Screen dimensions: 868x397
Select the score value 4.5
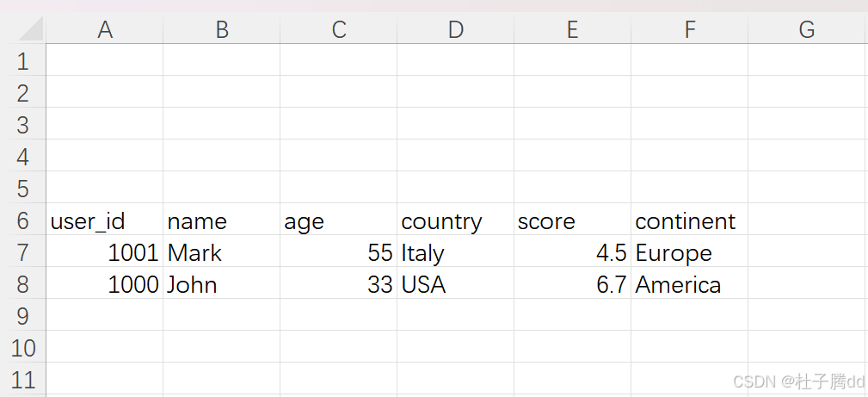[572, 253]
